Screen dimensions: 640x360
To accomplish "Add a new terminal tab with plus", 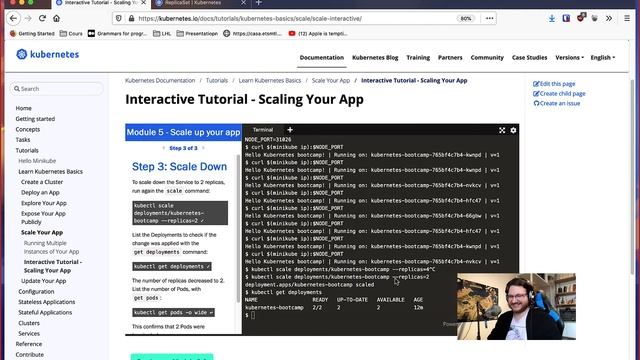I will point(290,130).
